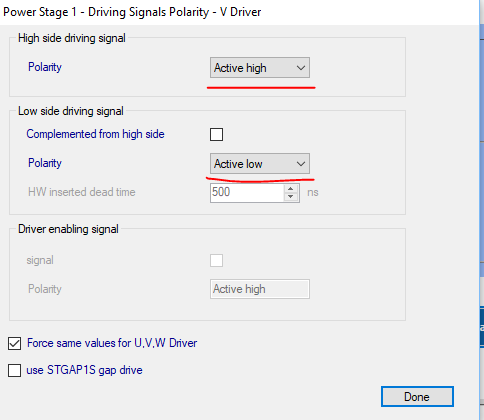Open the high side Polarity dropdown

click(x=260, y=68)
